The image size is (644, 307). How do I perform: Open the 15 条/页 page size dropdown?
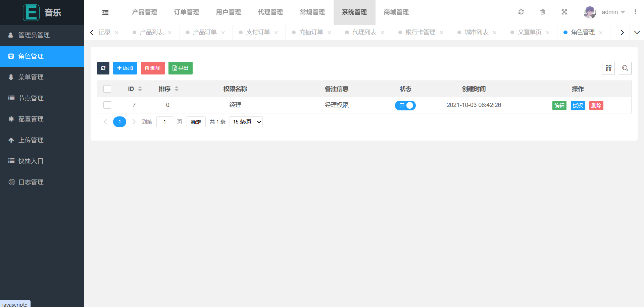(x=246, y=122)
